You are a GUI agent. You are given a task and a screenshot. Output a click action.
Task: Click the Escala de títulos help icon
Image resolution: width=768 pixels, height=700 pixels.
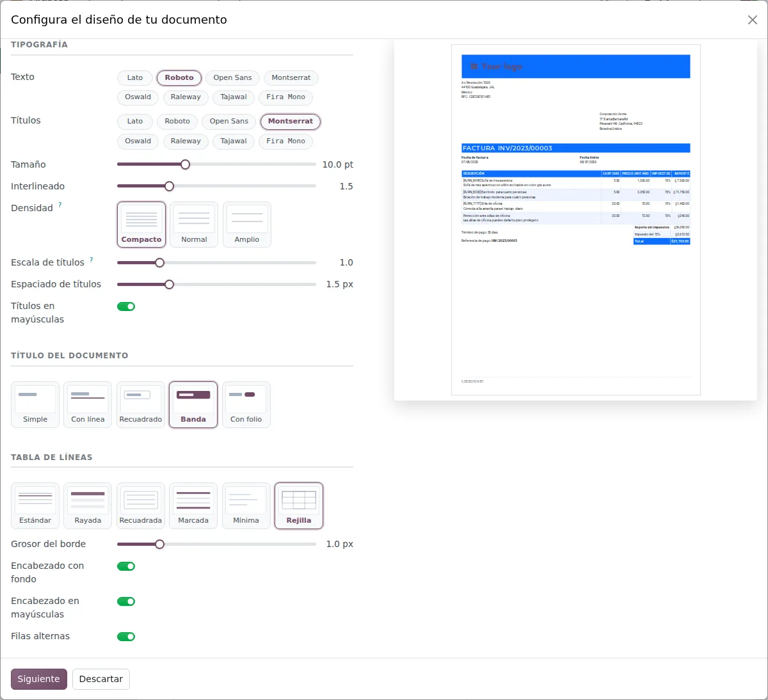92,259
